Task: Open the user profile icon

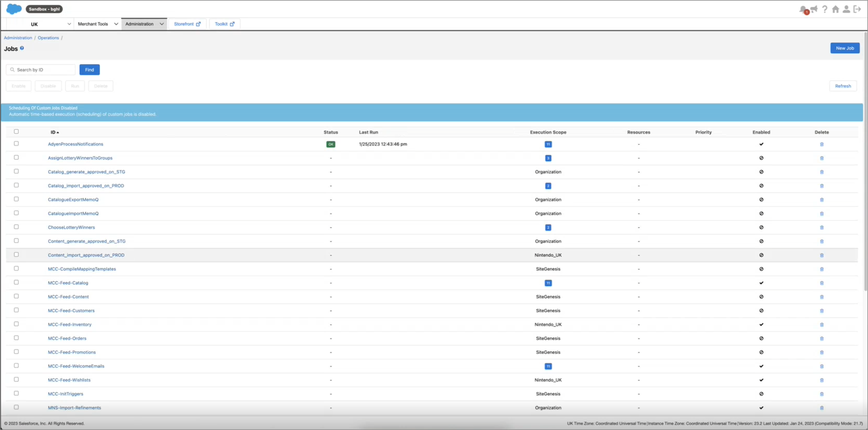Action: [846, 9]
